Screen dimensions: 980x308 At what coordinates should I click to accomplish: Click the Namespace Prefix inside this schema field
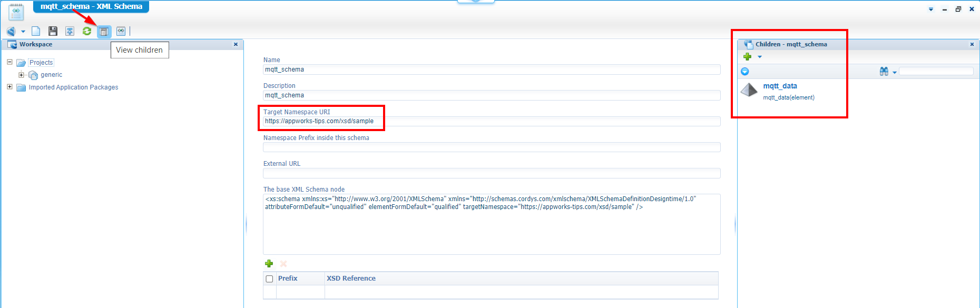click(492, 147)
